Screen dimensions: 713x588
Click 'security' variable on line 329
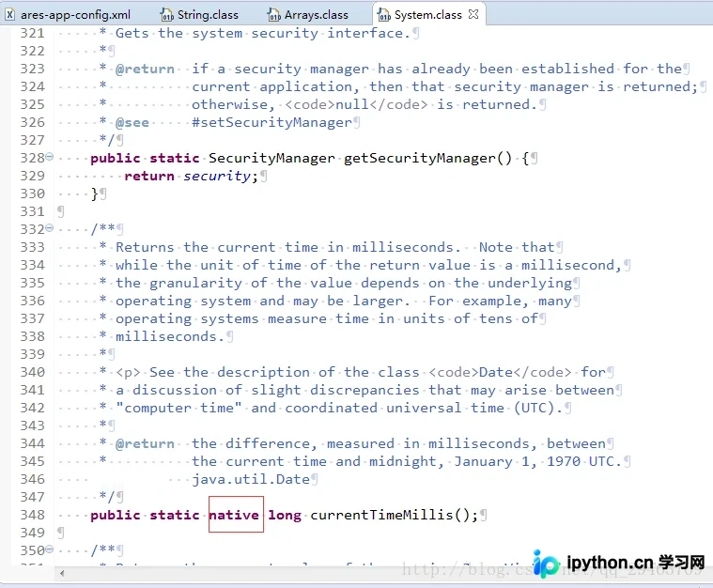point(217,176)
